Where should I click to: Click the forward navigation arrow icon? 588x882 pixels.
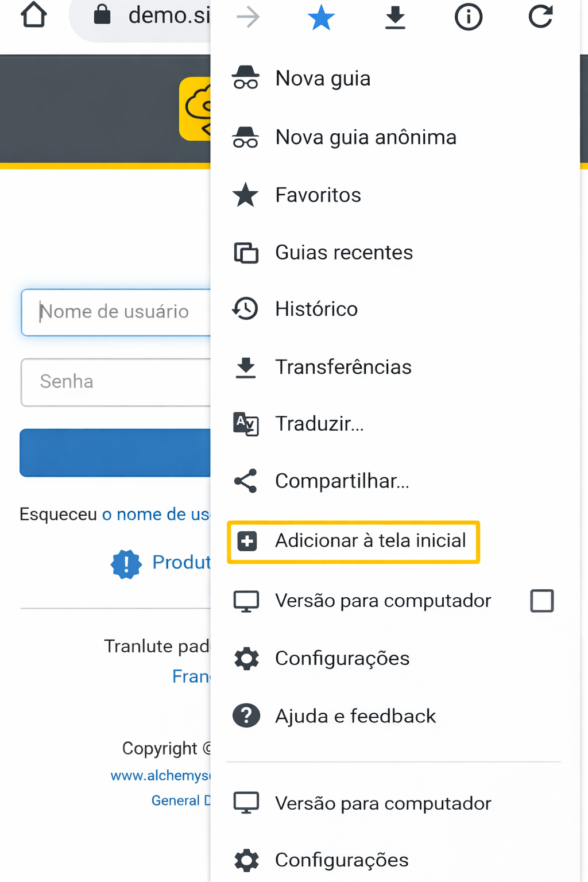click(248, 17)
